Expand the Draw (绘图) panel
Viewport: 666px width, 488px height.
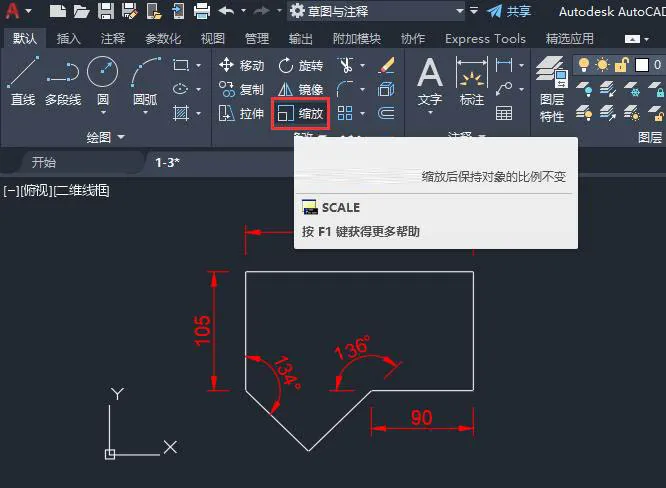105,137
